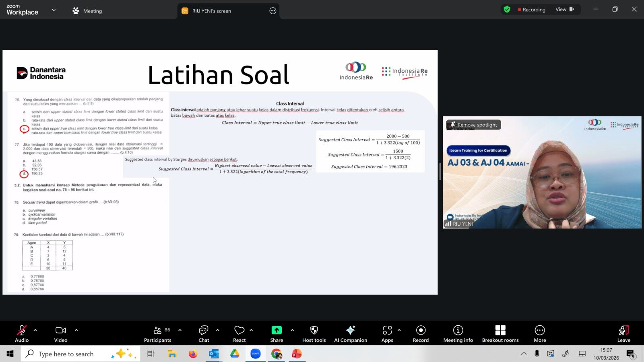Open the Participants panel
This screenshot has height=362, width=644.
pyautogui.click(x=157, y=333)
